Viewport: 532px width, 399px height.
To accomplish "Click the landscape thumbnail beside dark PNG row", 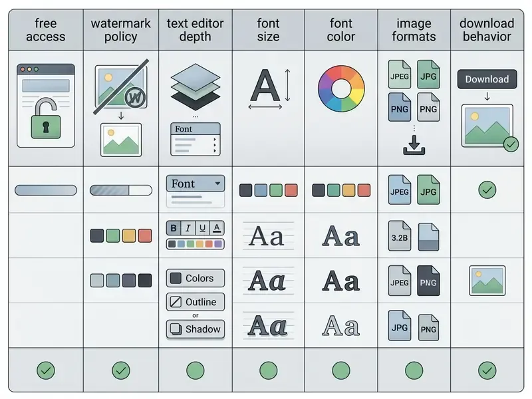I will (x=487, y=281).
